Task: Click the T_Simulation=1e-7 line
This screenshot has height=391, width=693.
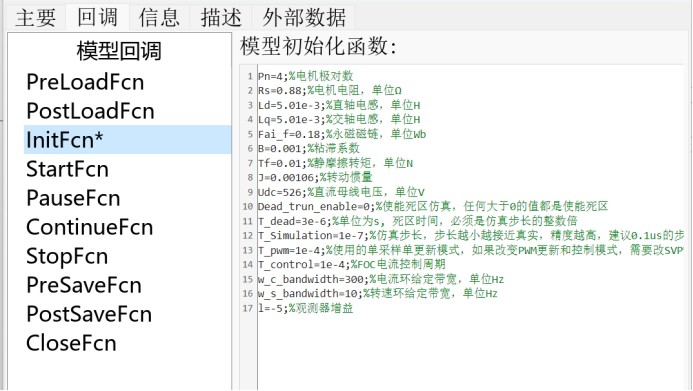Action: coord(471,235)
